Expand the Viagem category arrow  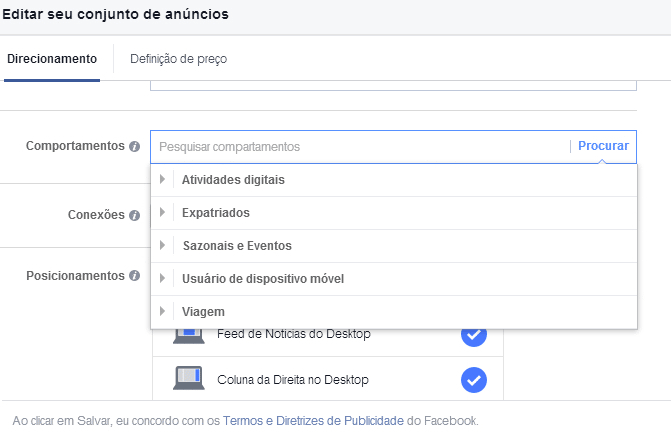click(x=163, y=312)
